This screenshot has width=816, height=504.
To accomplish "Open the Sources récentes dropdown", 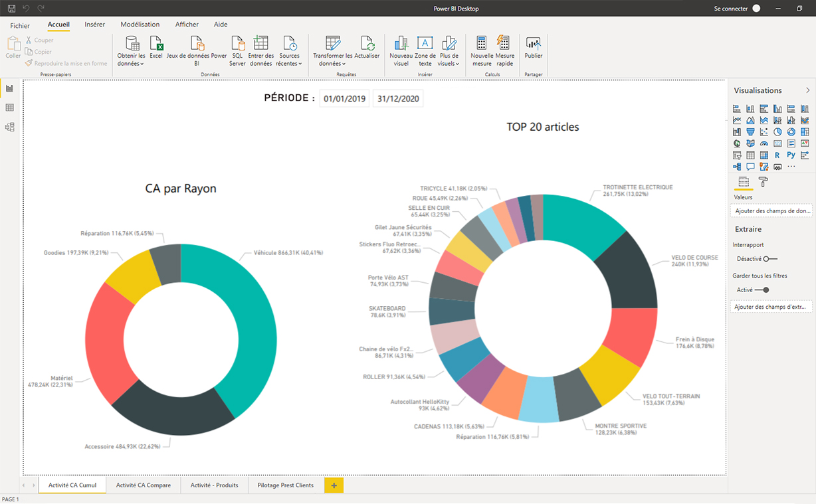I will point(289,60).
